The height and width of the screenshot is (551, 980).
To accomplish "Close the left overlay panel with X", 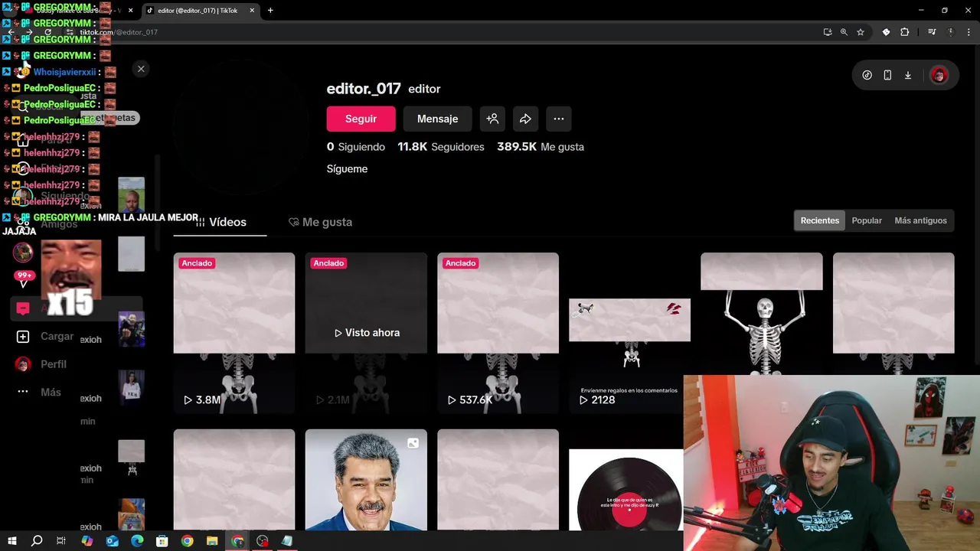I will tap(141, 69).
